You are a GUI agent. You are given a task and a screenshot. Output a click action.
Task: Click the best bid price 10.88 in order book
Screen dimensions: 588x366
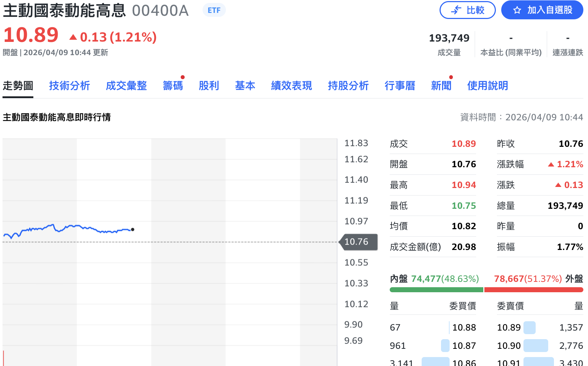pos(464,327)
